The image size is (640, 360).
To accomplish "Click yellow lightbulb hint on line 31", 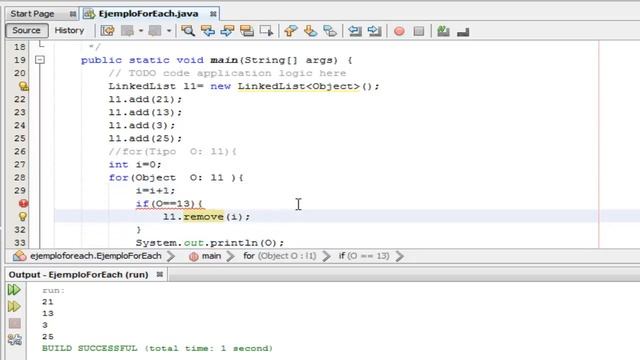I will click(23, 216).
